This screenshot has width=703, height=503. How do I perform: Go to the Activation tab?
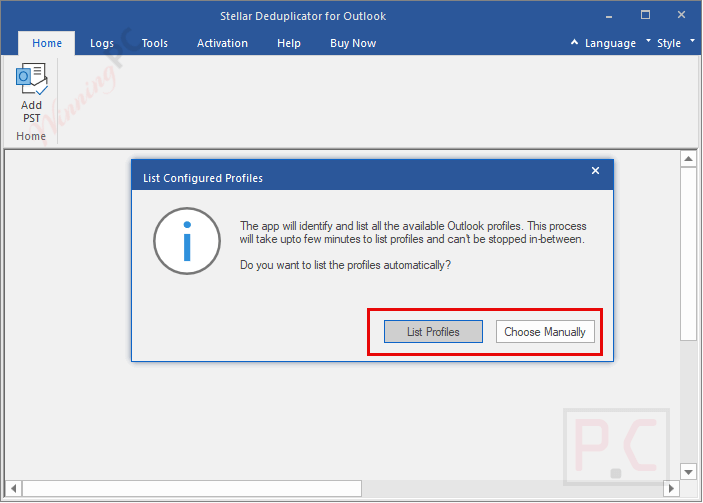(222, 43)
